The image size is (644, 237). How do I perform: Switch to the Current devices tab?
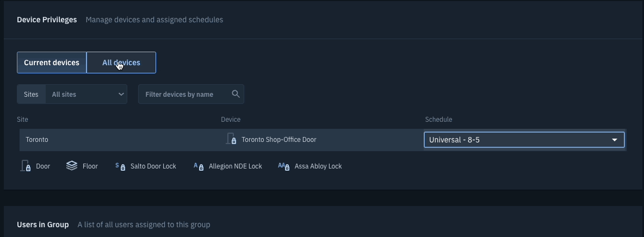tap(52, 63)
